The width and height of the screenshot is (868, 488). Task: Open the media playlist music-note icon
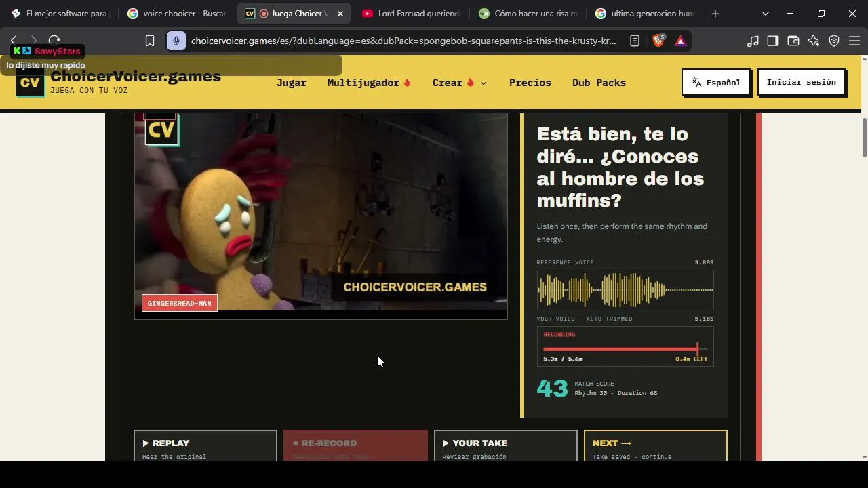point(753,41)
